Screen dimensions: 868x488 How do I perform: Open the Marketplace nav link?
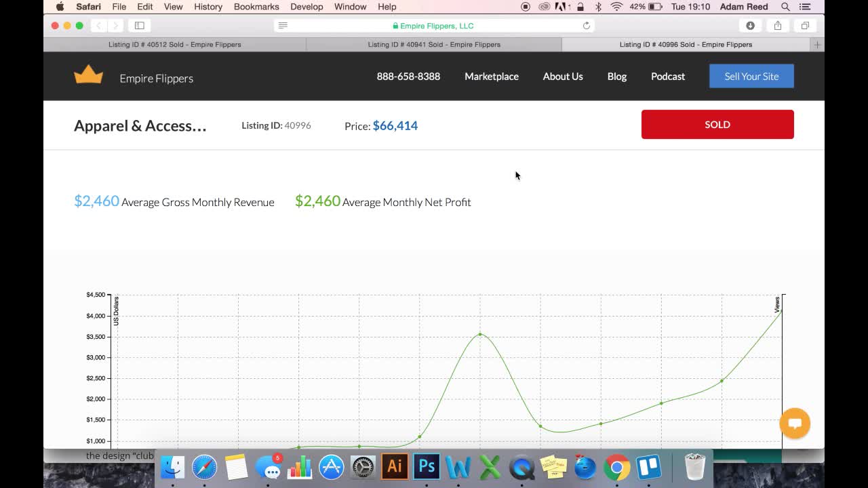tap(492, 77)
